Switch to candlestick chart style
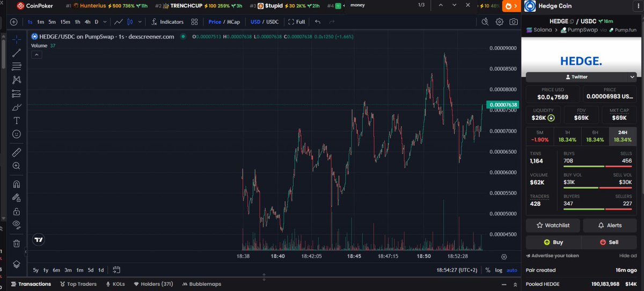The width and height of the screenshot is (644, 291). pos(129,22)
